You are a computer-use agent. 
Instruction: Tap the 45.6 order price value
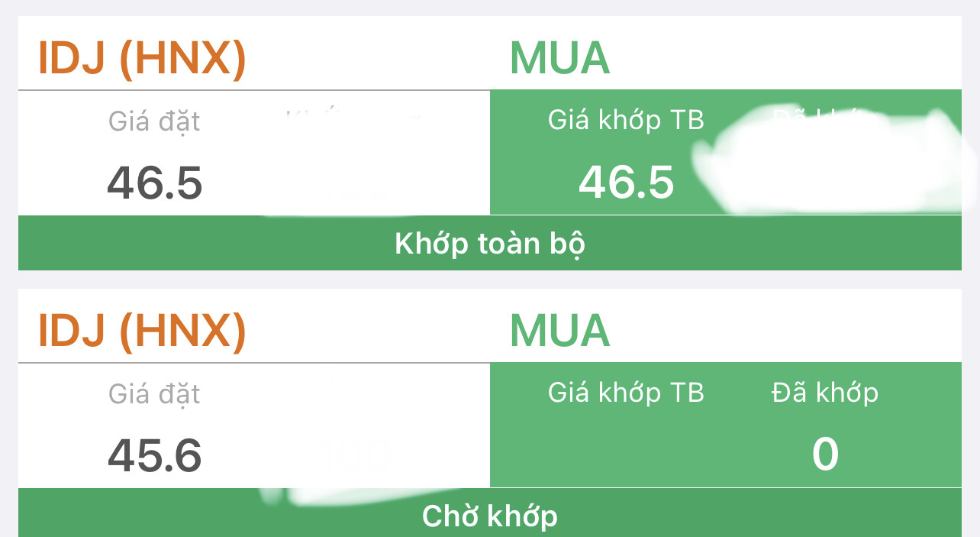click(154, 456)
